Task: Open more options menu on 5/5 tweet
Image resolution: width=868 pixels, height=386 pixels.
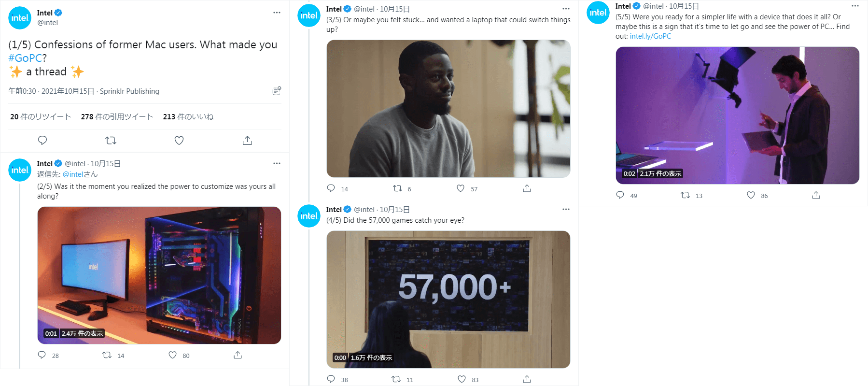Action: (855, 6)
